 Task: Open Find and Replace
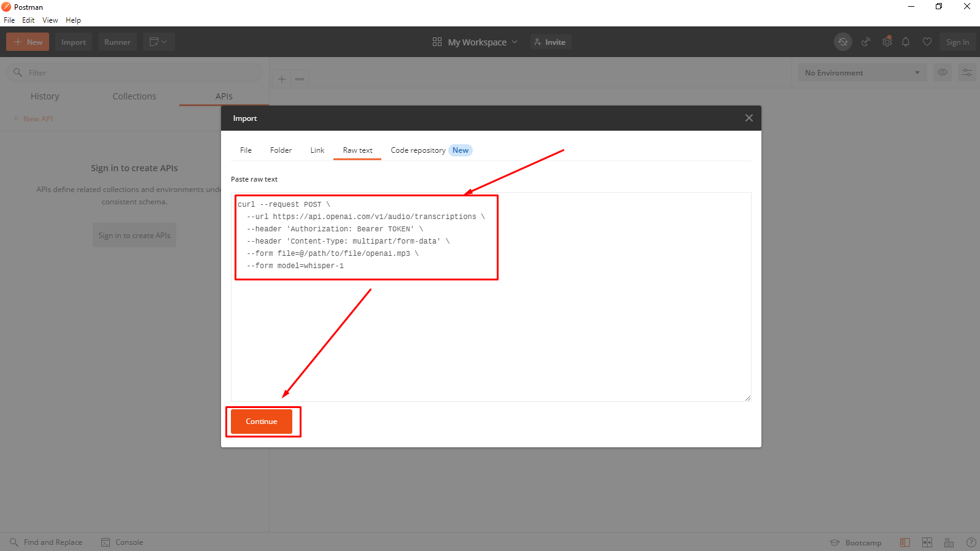click(x=46, y=542)
